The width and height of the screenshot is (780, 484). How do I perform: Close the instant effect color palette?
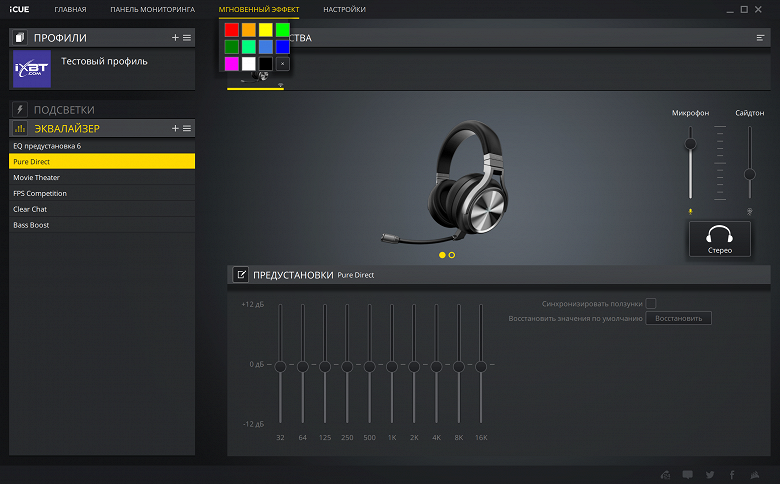click(x=283, y=64)
